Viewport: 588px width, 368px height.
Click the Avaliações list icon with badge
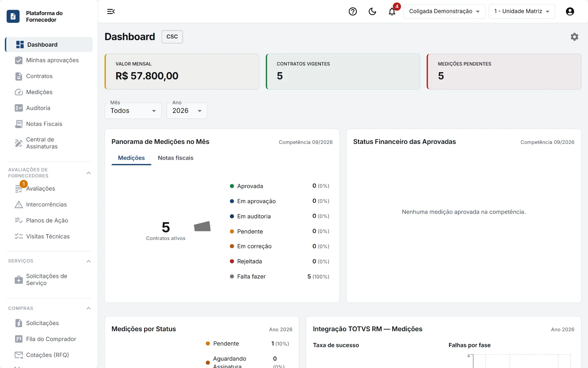tap(19, 189)
